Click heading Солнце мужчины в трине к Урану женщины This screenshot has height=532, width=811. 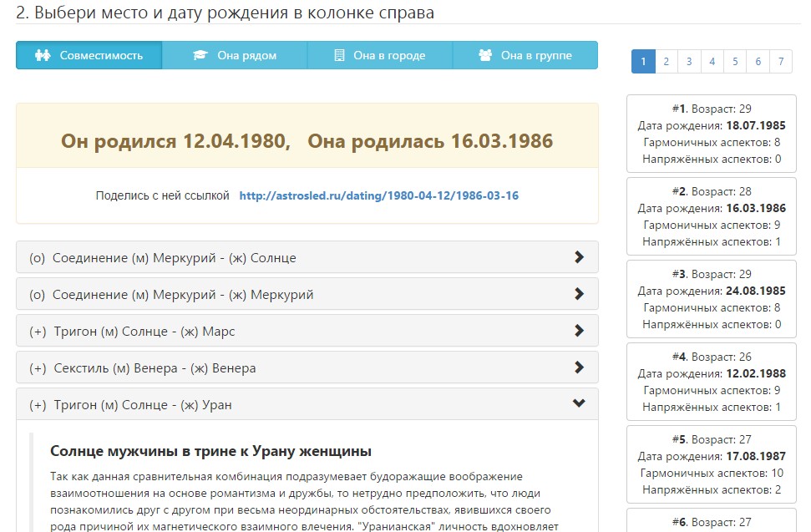tap(210, 451)
